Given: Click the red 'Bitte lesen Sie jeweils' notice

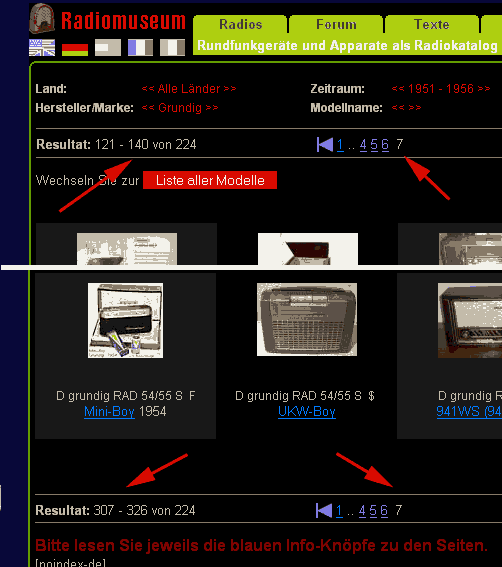Looking at the screenshot, I should click(261, 545).
